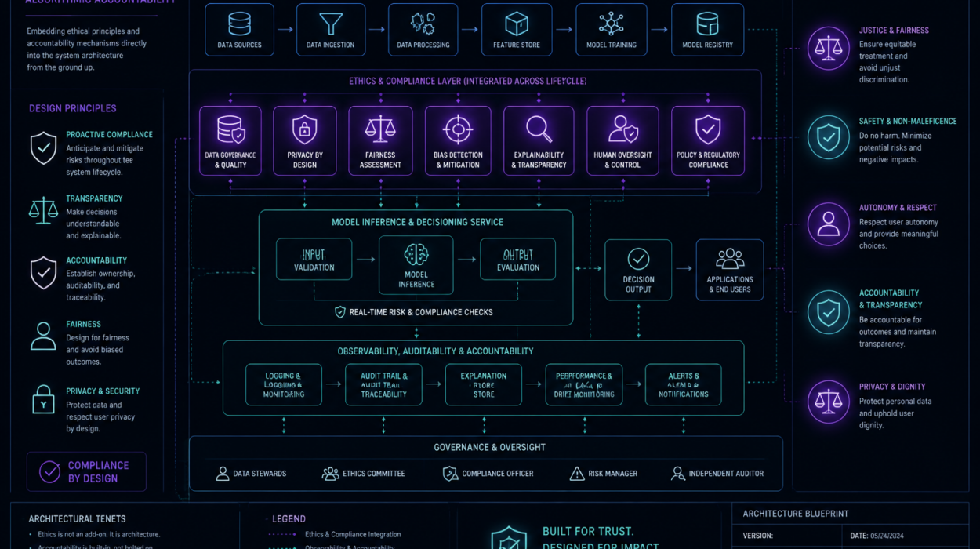Click the Explanation Store box
This screenshot has width=980, height=549.
484,384
